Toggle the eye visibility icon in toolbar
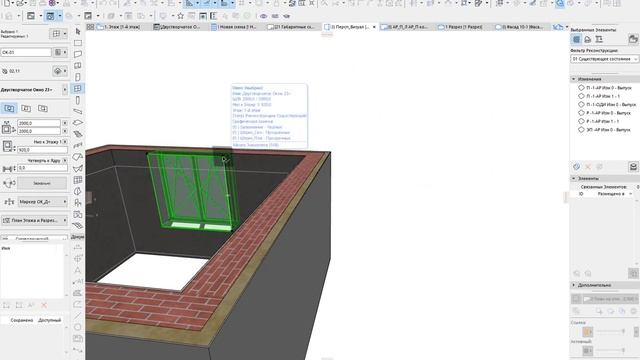Image resolution: width=640 pixels, height=360 pixels. click(263, 16)
